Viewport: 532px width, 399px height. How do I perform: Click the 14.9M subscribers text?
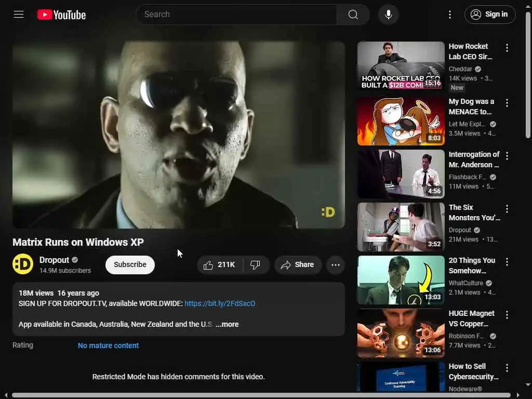(65, 270)
